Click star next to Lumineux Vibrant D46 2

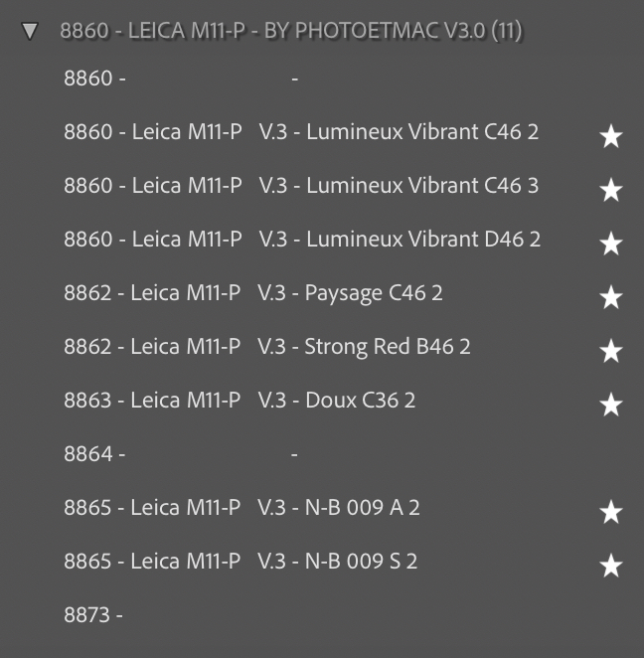(611, 244)
